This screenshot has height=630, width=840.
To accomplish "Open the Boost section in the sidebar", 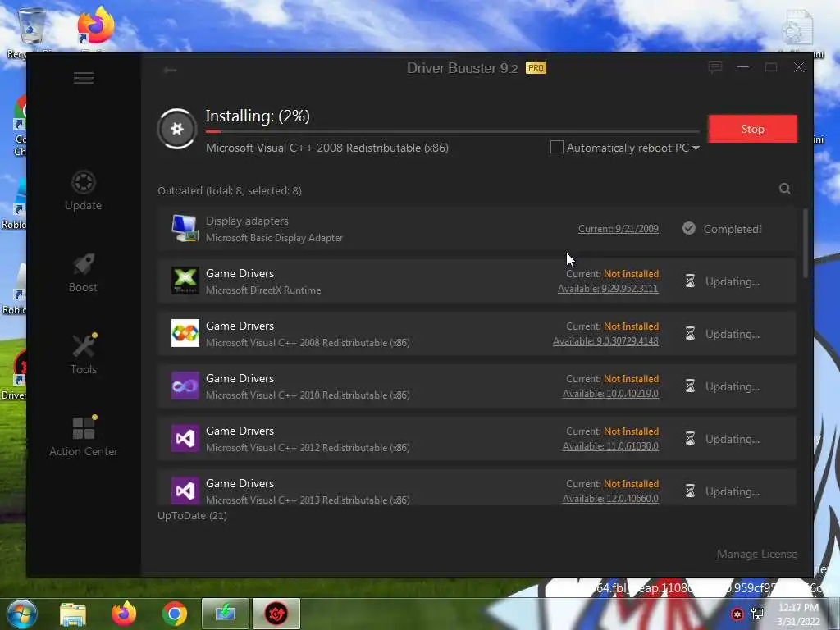I will pos(84,272).
